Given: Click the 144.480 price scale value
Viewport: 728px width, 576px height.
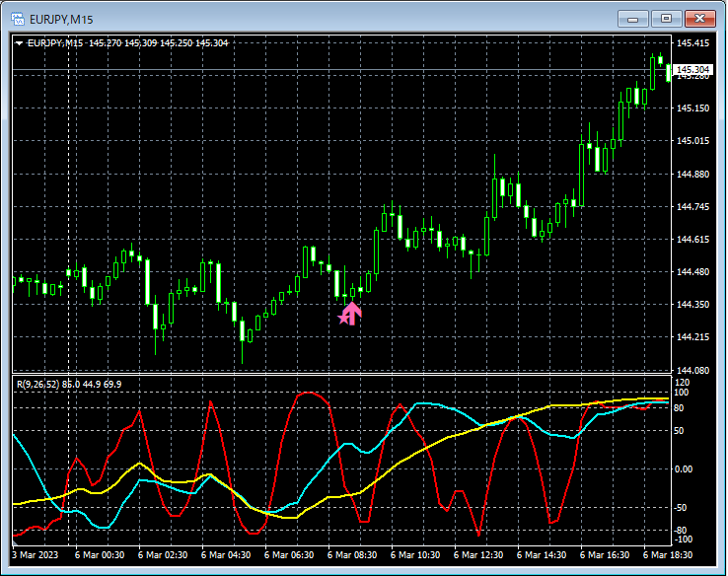Looking at the screenshot, I should point(692,271).
